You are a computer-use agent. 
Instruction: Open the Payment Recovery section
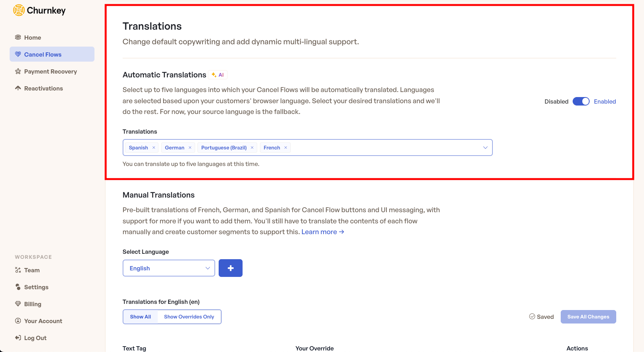50,71
